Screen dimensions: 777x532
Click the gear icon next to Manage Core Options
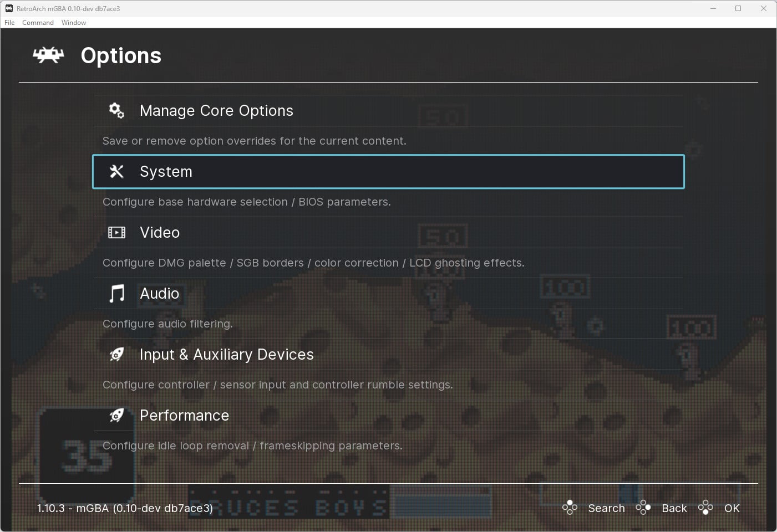[x=116, y=110]
